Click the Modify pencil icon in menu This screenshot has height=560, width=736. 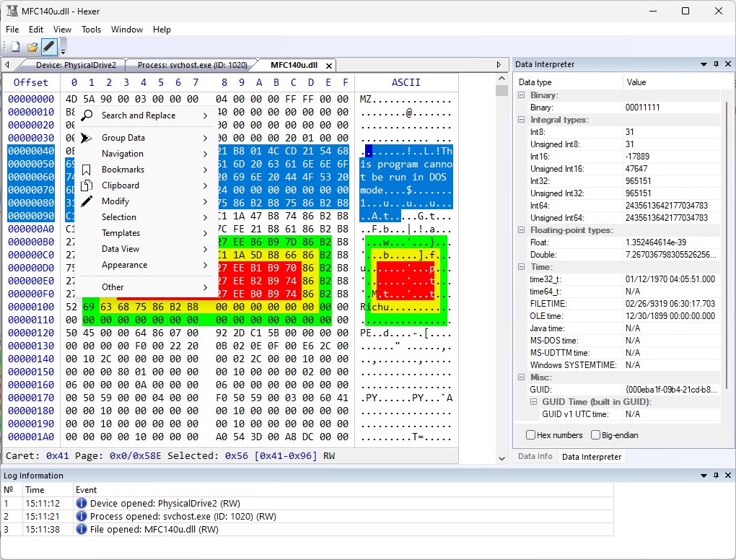87,201
